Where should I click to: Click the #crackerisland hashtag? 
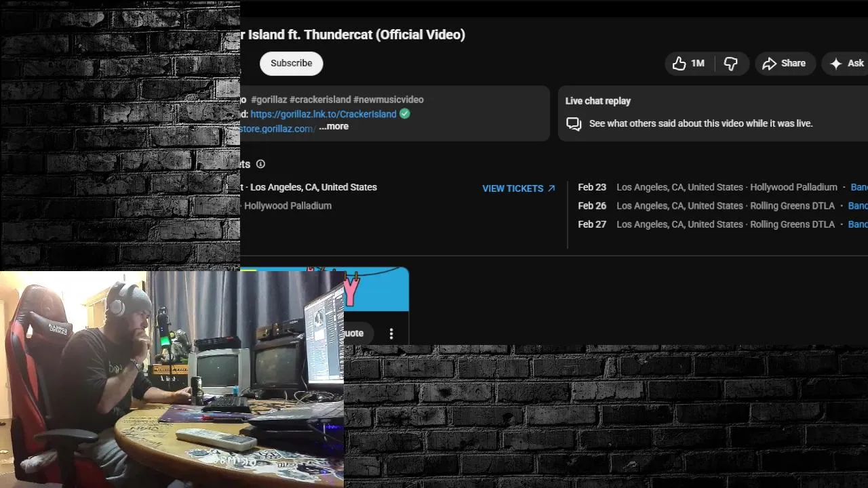click(x=320, y=100)
